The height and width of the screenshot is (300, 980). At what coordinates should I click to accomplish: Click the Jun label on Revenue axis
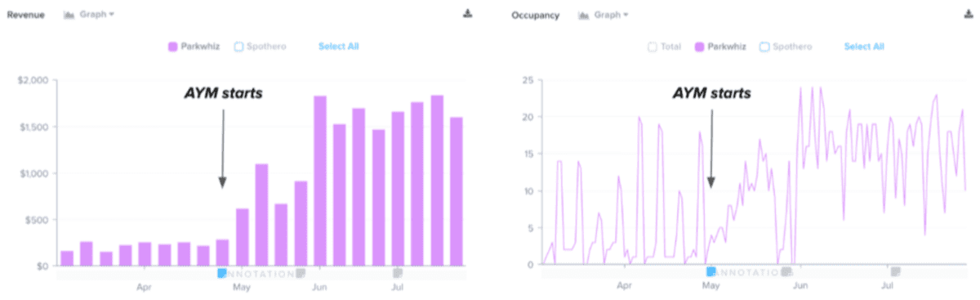[319, 287]
